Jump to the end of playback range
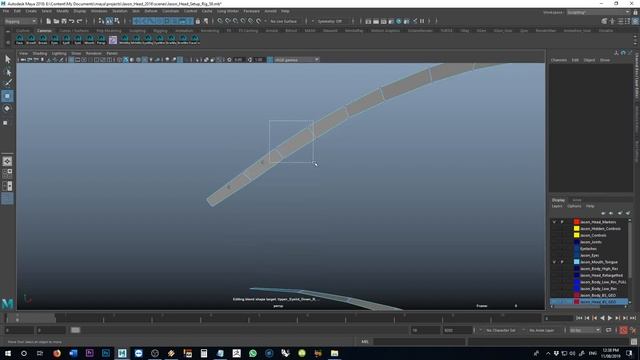 point(633,318)
